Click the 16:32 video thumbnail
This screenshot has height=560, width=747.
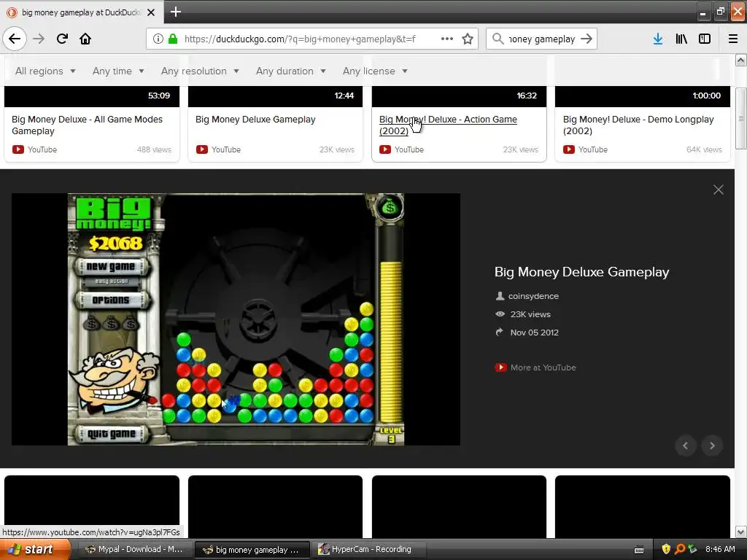(459, 97)
